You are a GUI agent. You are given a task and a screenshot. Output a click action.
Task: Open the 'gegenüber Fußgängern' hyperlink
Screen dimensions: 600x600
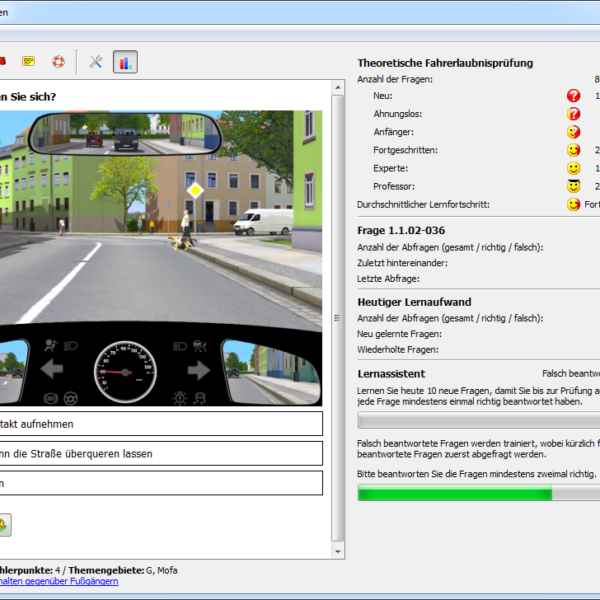[x=58, y=581]
